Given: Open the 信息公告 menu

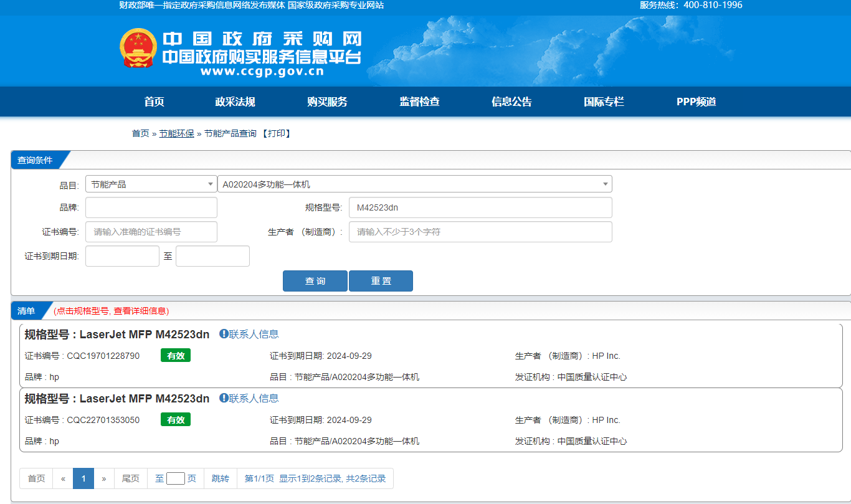Looking at the screenshot, I should pyautogui.click(x=511, y=102).
